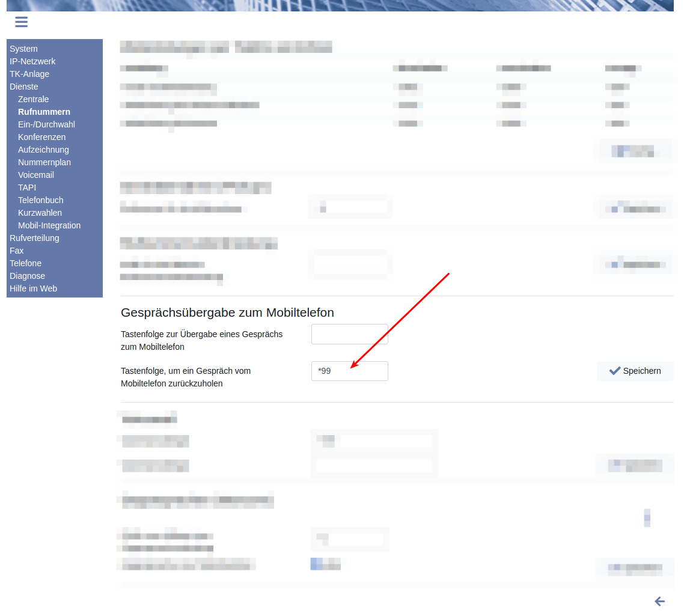687x616 pixels.
Task: Open the Telefonbuch entry
Action: coord(40,200)
